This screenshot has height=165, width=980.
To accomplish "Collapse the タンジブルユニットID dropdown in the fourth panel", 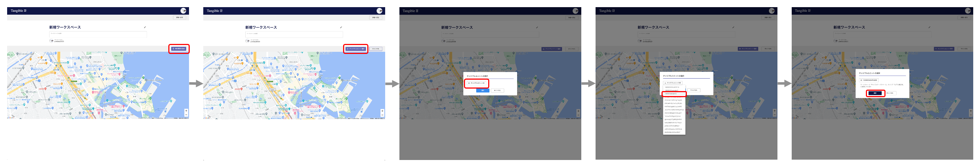I will [673, 83].
